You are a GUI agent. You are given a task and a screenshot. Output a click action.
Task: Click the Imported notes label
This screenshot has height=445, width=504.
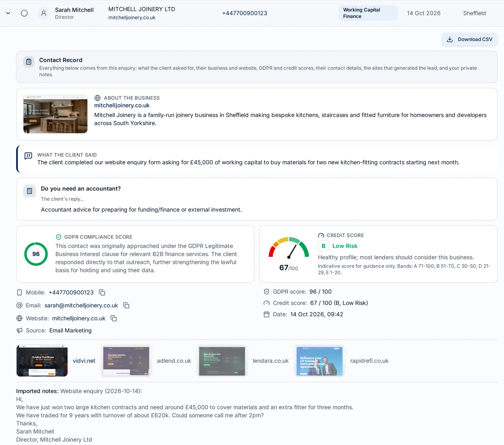point(37,391)
